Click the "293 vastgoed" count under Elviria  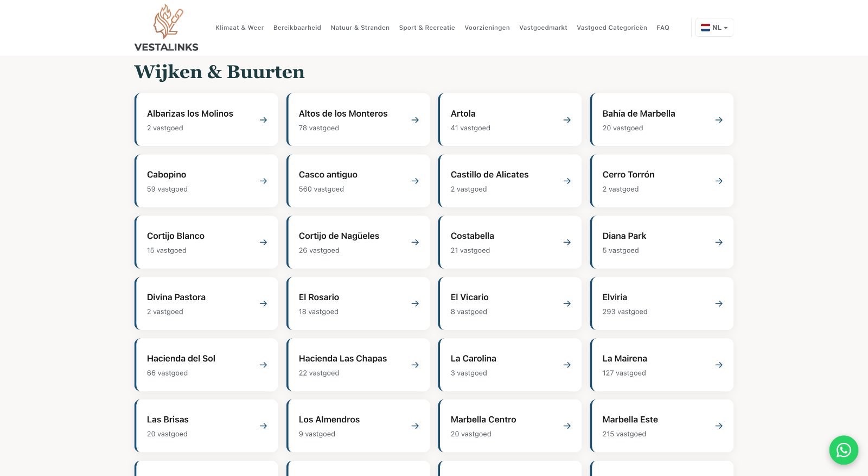[625, 312]
